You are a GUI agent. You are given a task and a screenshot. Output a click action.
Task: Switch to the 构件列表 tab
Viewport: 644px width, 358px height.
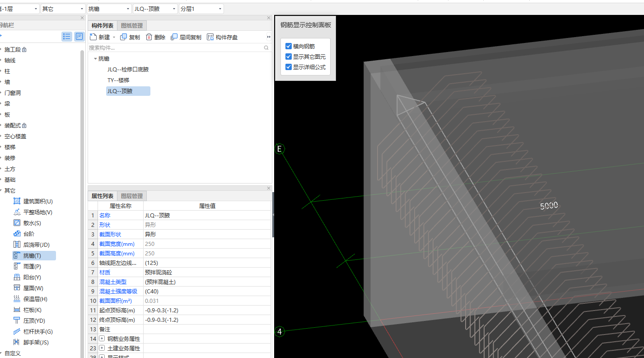coord(103,26)
